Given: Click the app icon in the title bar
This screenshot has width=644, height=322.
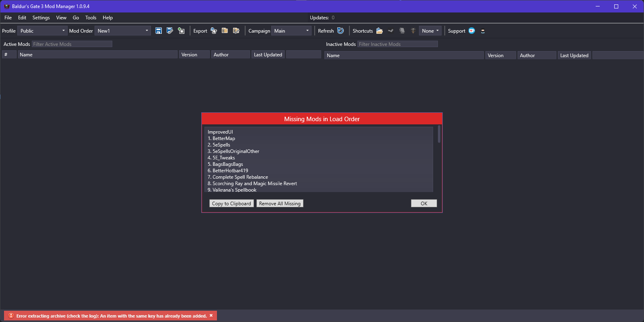Looking at the screenshot, I should [6, 6].
